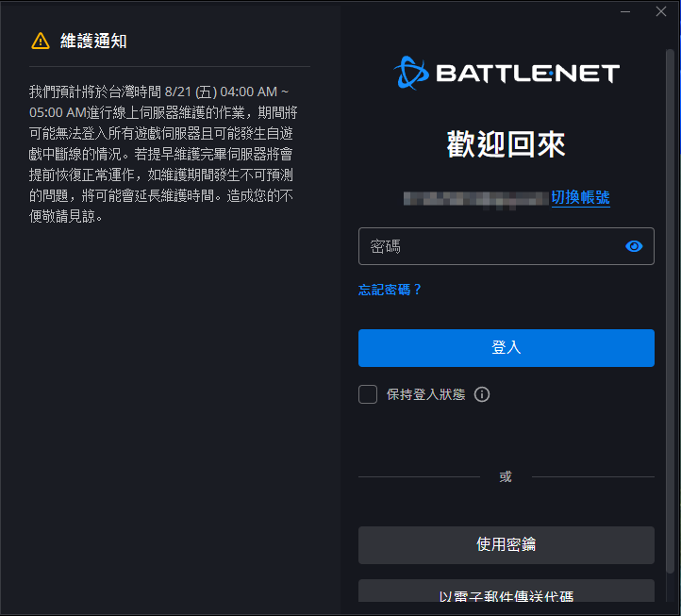Click the warning triangle icon
This screenshot has width=681, height=616.
click(x=41, y=42)
